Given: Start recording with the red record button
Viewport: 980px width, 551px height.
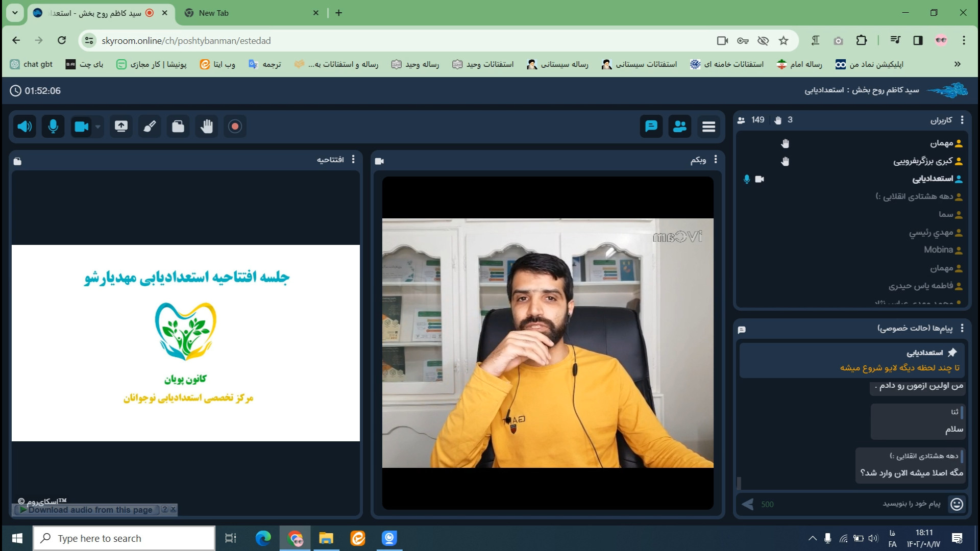Looking at the screenshot, I should [x=235, y=126].
